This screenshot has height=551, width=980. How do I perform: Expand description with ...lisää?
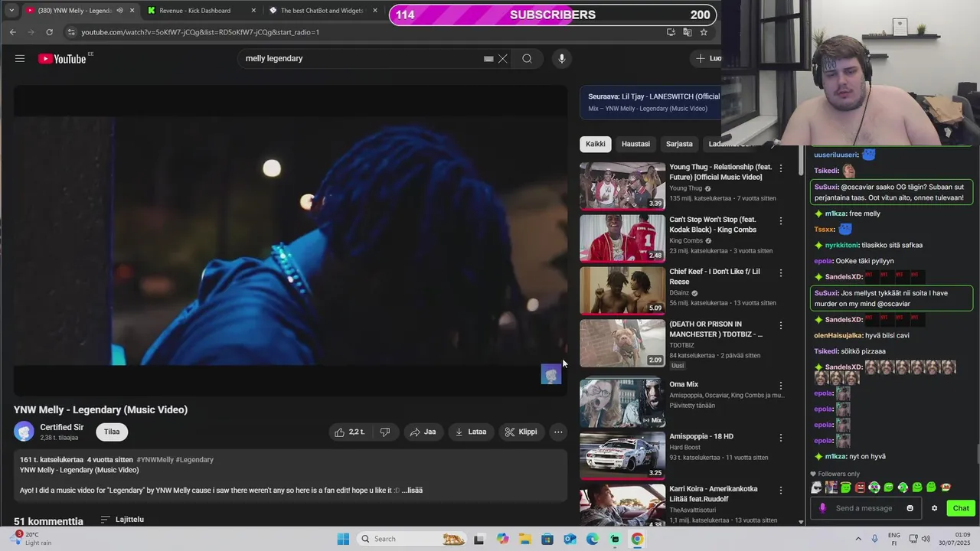click(x=412, y=491)
